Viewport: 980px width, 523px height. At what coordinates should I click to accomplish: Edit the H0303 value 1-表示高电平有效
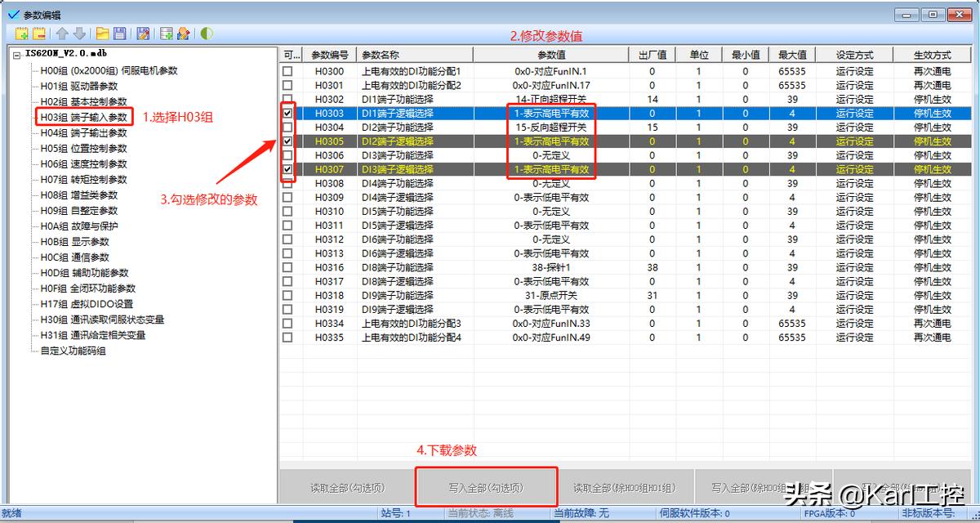[551, 114]
